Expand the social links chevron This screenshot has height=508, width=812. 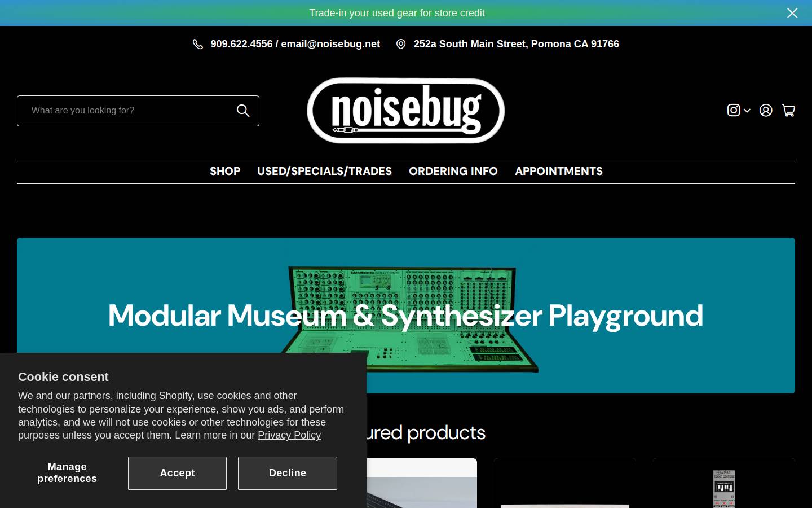(x=747, y=111)
